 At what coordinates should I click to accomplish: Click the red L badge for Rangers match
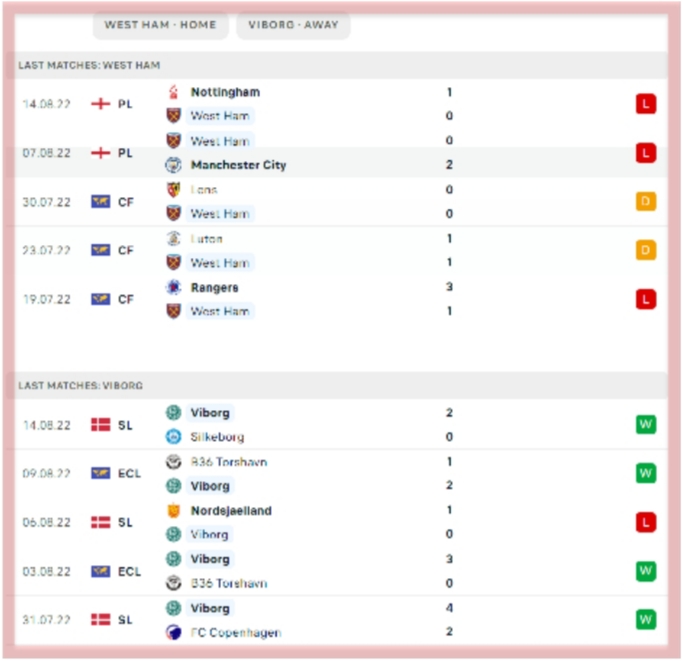[645, 300]
